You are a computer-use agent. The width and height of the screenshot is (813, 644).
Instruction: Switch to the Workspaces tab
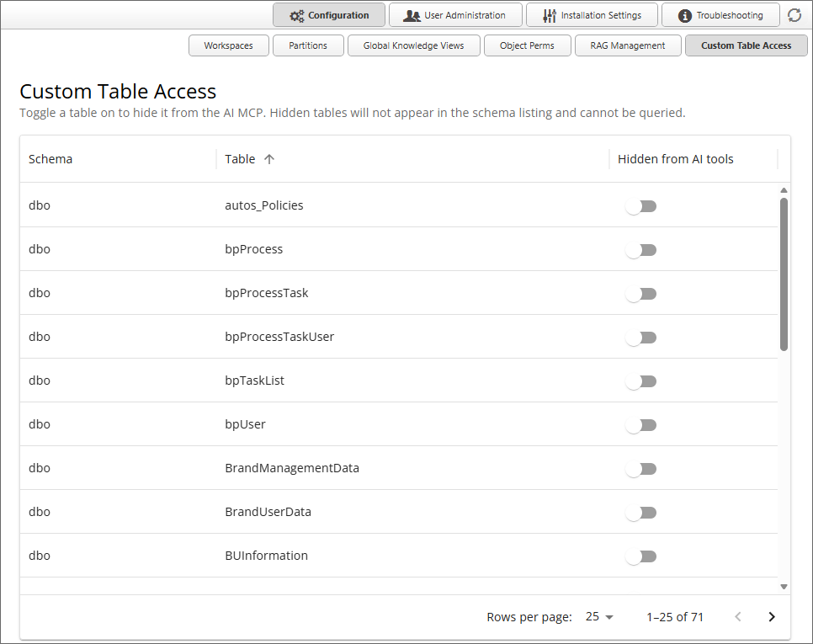tap(229, 45)
